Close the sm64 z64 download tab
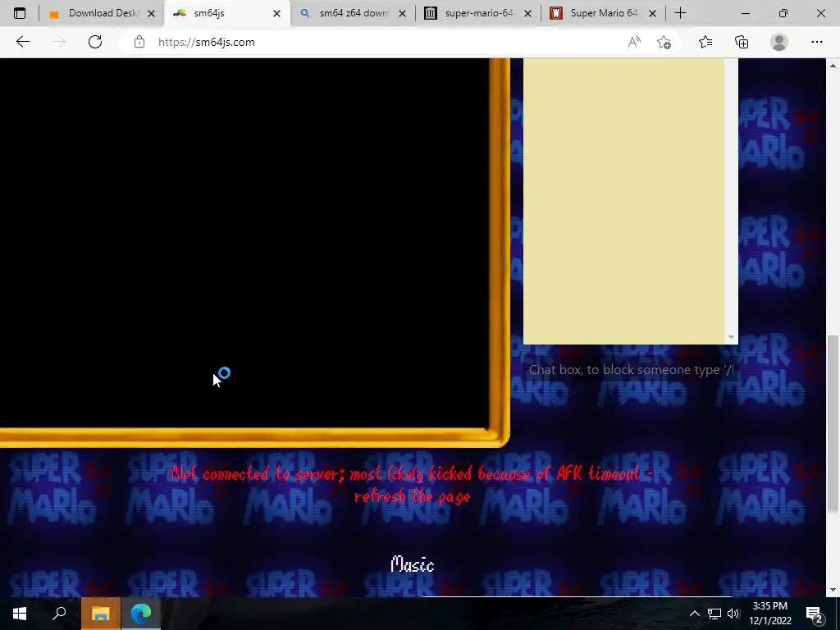Viewport: 840px width, 630px height. pos(402,13)
